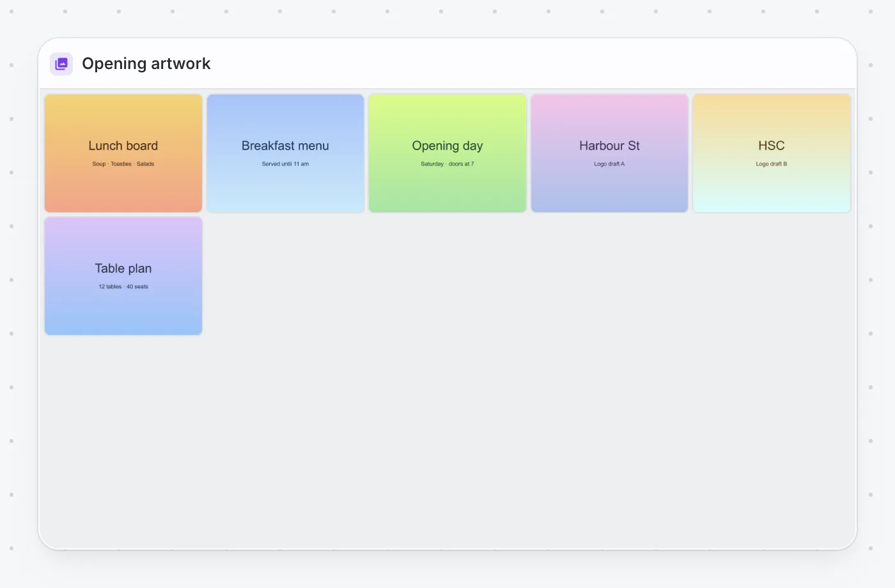Choose the HSC logo draft tile
Viewport: 895px width, 588px height.
tap(772, 153)
